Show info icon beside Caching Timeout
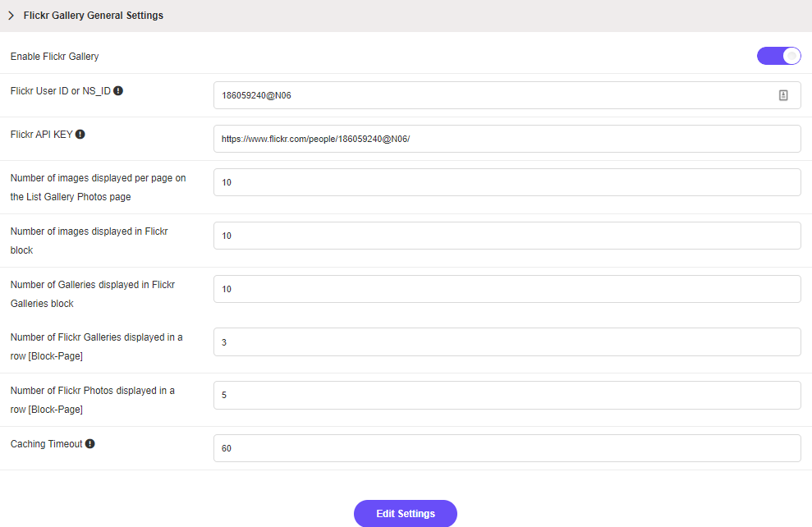 [x=90, y=444]
